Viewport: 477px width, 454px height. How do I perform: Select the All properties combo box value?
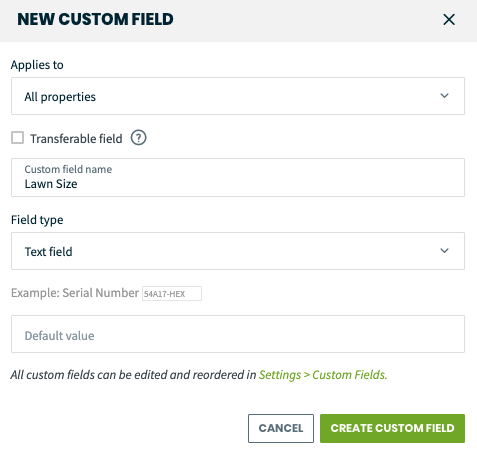[x=60, y=97]
